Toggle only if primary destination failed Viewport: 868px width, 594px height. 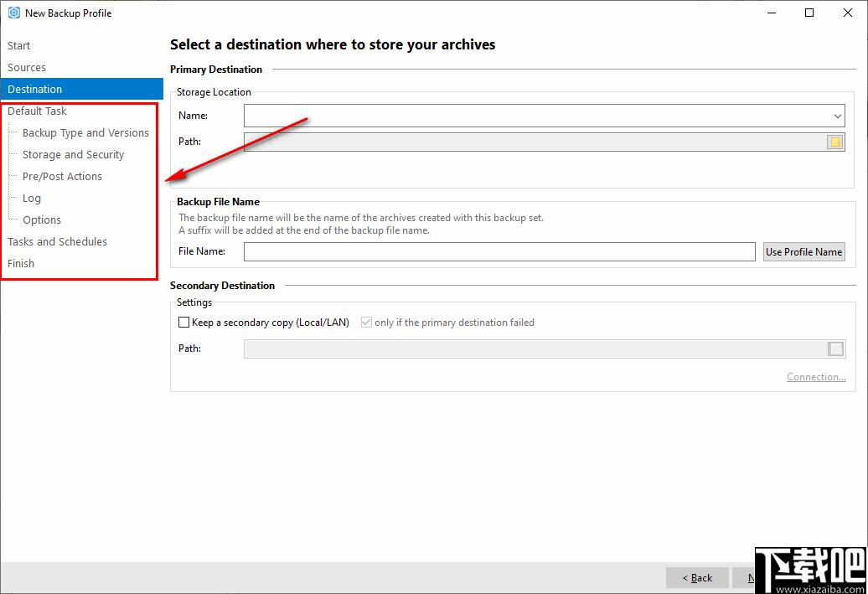coord(366,323)
